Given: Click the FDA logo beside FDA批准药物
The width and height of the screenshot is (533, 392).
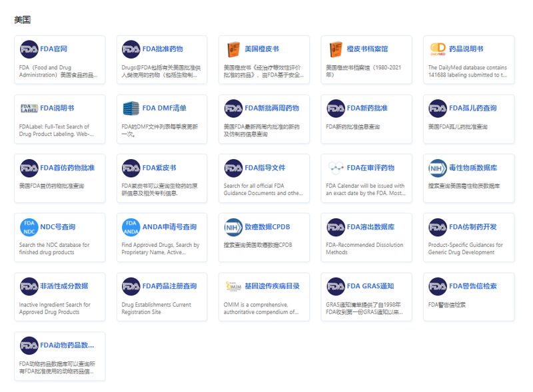Looking at the screenshot, I should [x=131, y=49].
